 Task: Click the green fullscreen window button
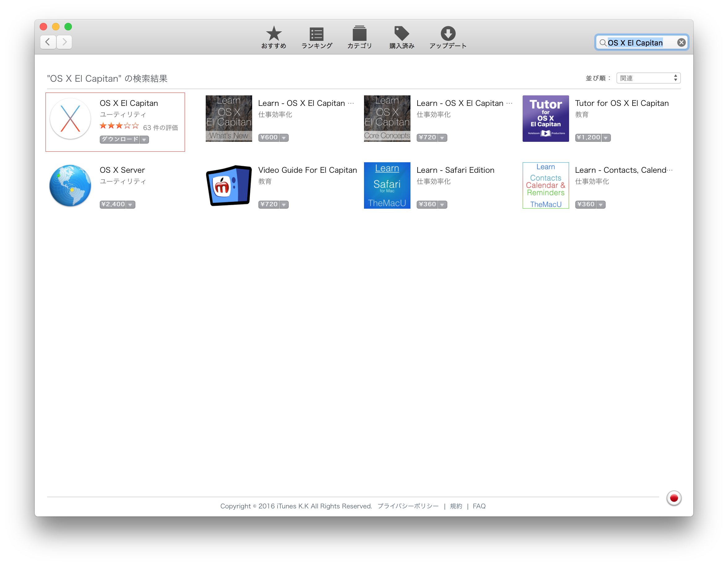(68, 27)
